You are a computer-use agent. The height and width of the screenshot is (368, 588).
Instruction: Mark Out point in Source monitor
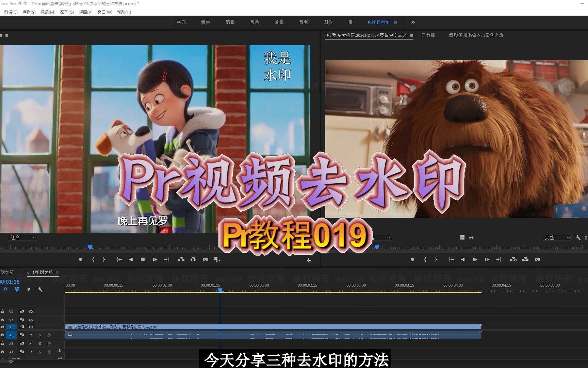[x=436, y=260]
